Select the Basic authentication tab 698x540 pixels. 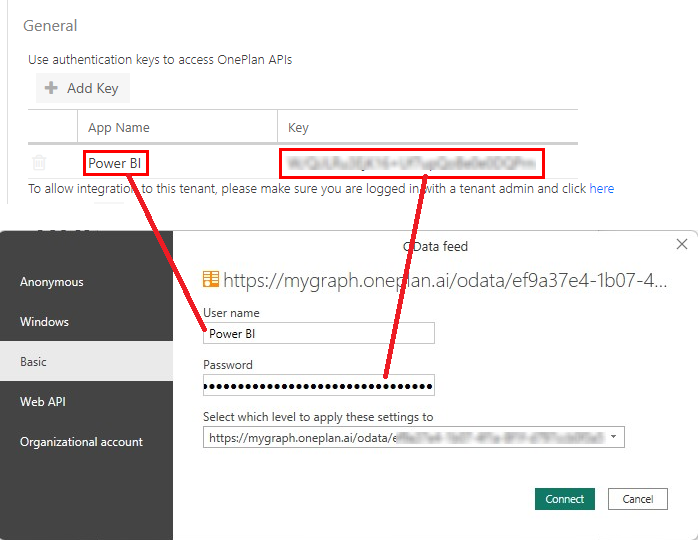(x=86, y=361)
